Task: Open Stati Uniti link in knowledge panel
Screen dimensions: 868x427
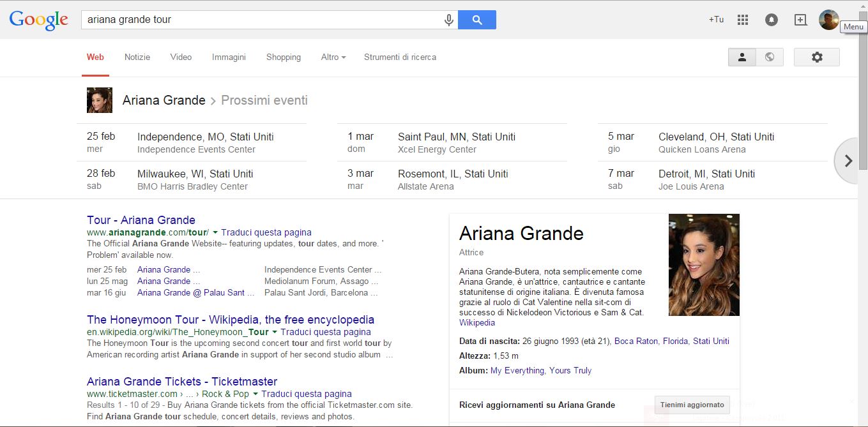Action: [x=711, y=341]
